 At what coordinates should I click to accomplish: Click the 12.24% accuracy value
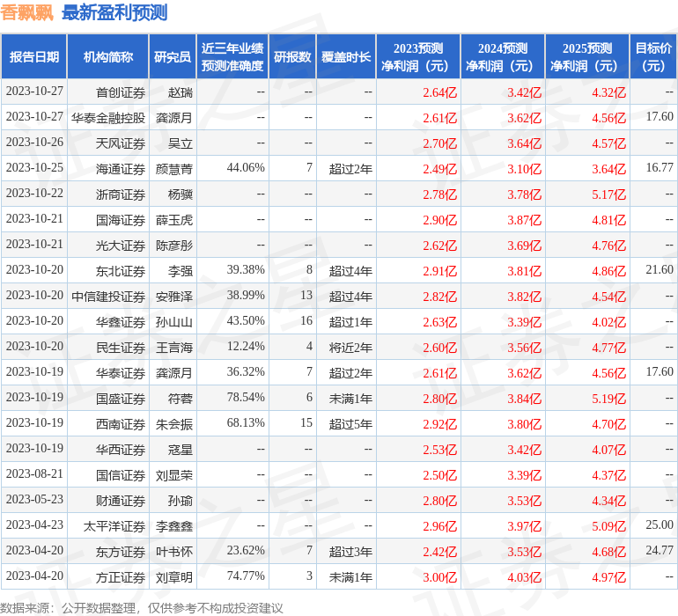point(246,346)
